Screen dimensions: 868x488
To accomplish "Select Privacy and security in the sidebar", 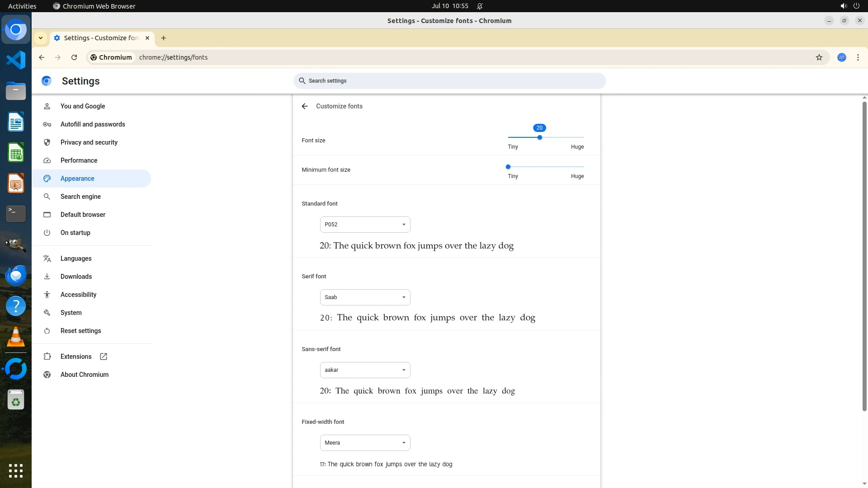I will [89, 142].
